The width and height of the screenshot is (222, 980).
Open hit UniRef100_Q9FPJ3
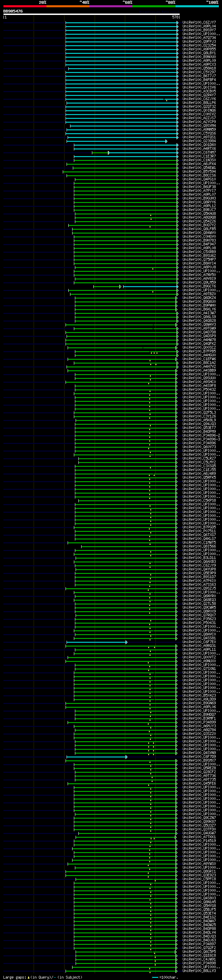(199, 41)
